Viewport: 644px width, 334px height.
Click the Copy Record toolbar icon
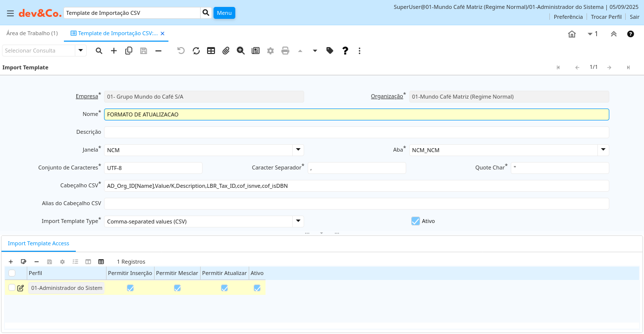pos(129,51)
